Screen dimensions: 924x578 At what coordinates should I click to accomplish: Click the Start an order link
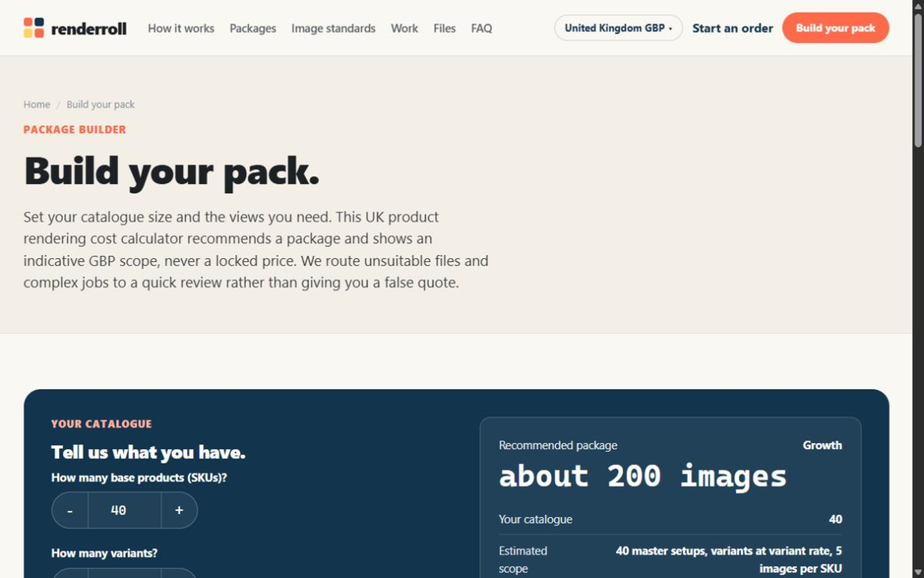pos(732,28)
